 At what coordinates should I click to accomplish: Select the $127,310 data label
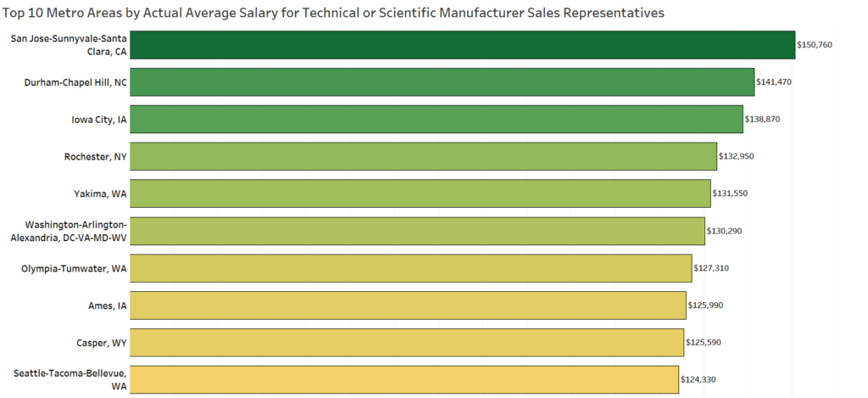pos(711,268)
